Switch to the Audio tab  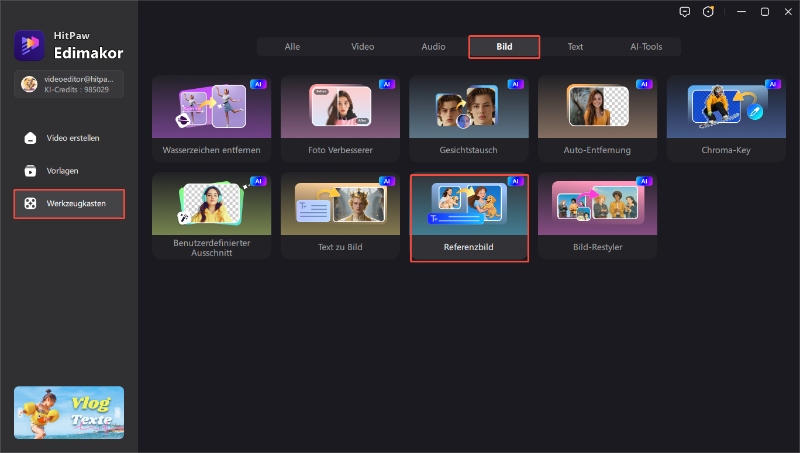coord(433,47)
